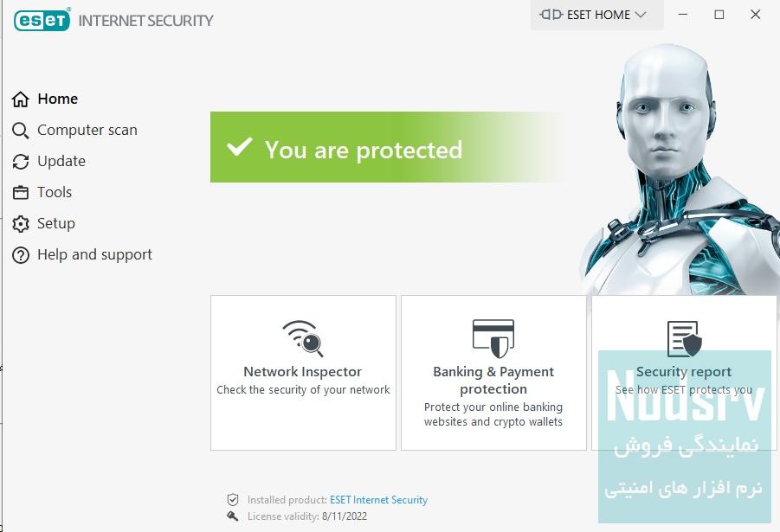
Task: Open the Network Inspector tile
Action: click(303, 373)
